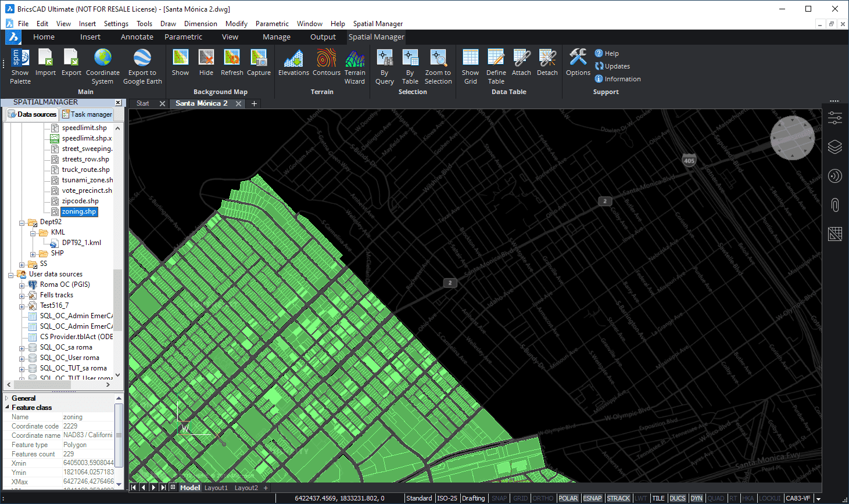849x504 pixels.
Task: Hide the background map
Action: (206, 63)
